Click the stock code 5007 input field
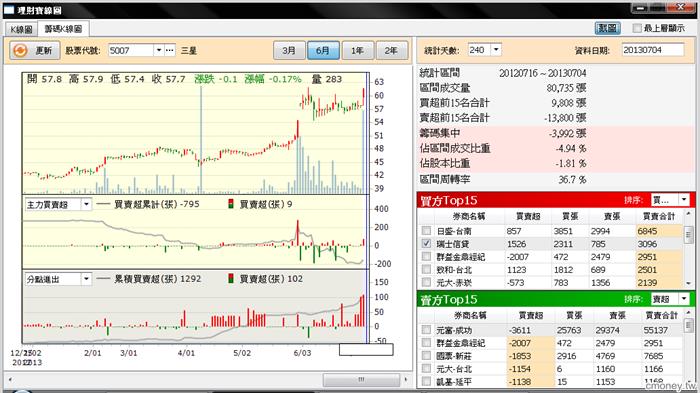Viewport: 700px width, 393px height. 131,50
